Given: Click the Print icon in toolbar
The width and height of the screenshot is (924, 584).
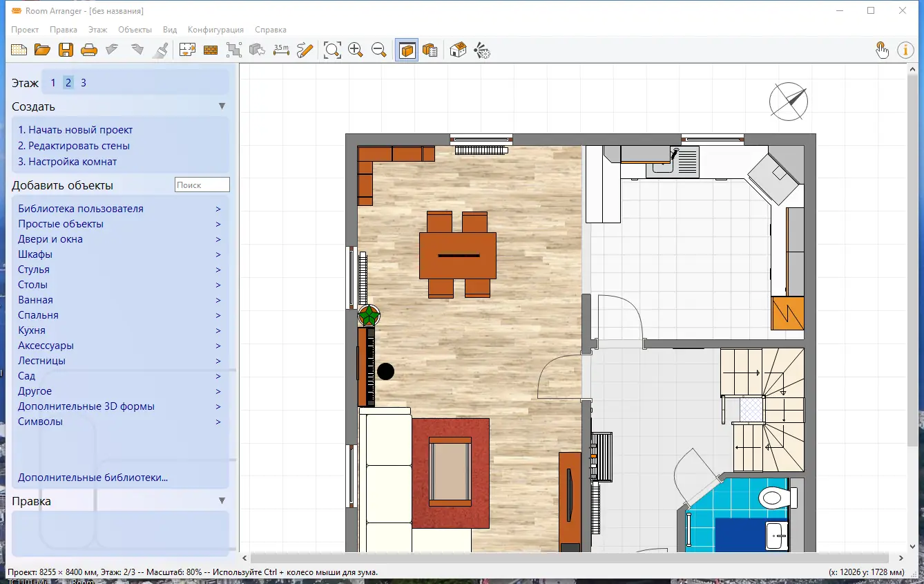Looking at the screenshot, I should [x=89, y=50].
